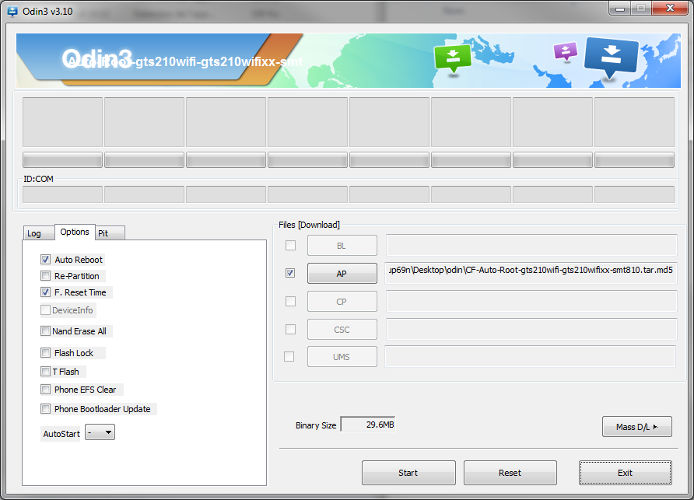Click the empty CSC file path field
The image size is (694, 500).
click(531, 329)
